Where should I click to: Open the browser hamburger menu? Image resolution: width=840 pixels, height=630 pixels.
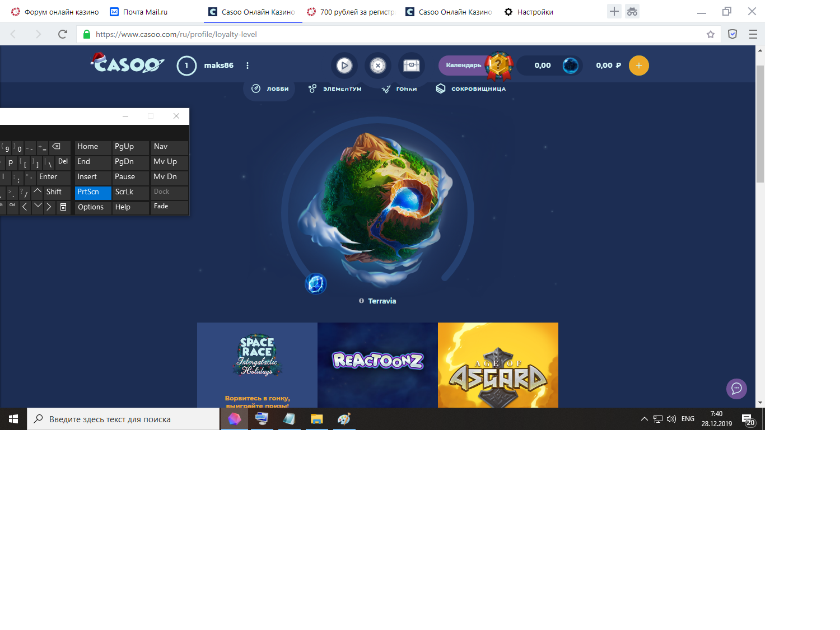click(x=753, y=34)
